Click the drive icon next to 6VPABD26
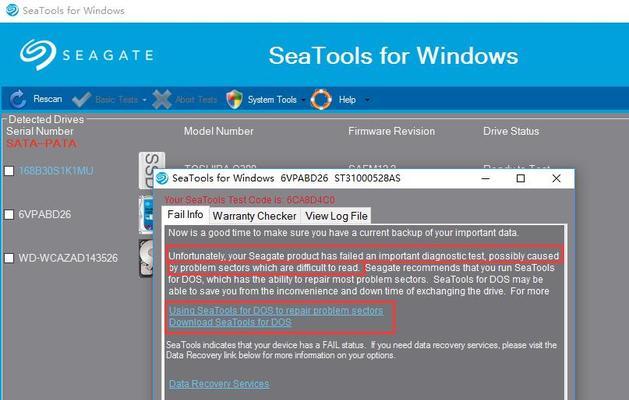Screen dimensions: 629x400 click(x=146, y=215)
